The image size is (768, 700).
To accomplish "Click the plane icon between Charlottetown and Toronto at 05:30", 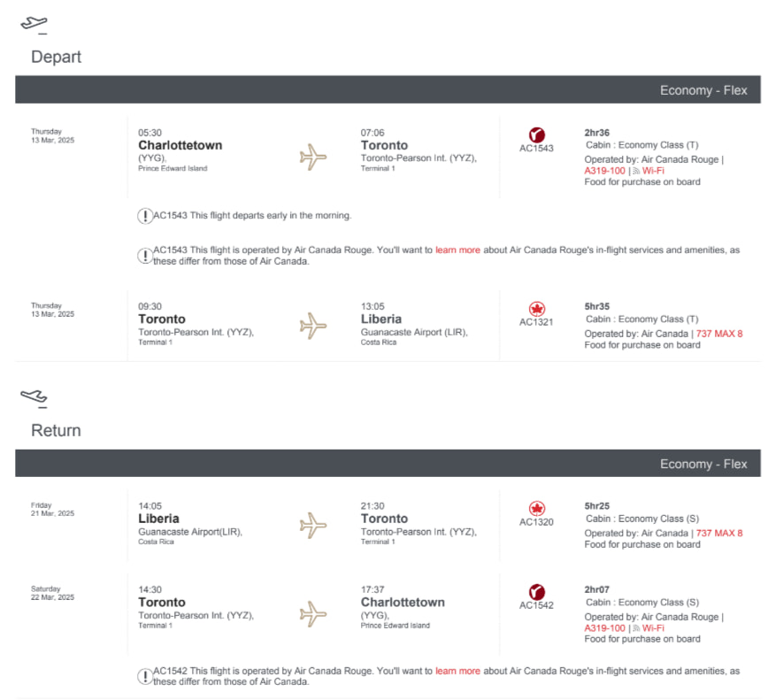I will pos(313,158).
